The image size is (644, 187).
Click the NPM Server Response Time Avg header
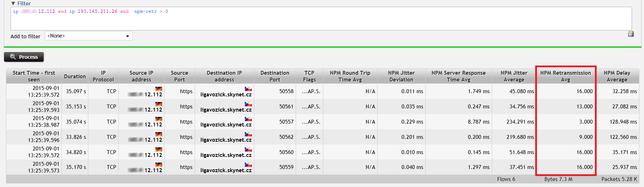click(458, 76)
